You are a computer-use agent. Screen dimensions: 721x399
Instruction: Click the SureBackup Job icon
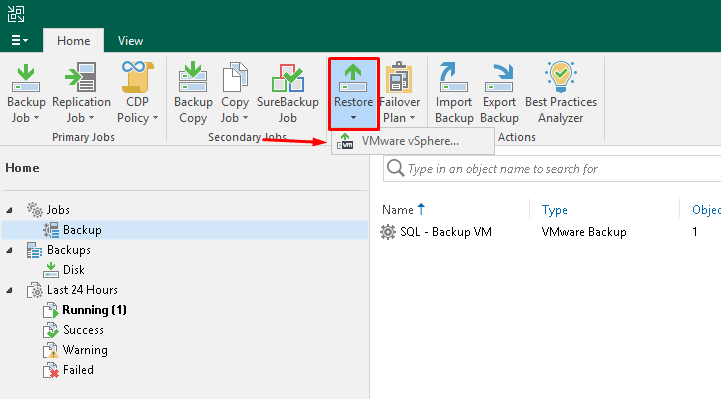coord(287,77)
